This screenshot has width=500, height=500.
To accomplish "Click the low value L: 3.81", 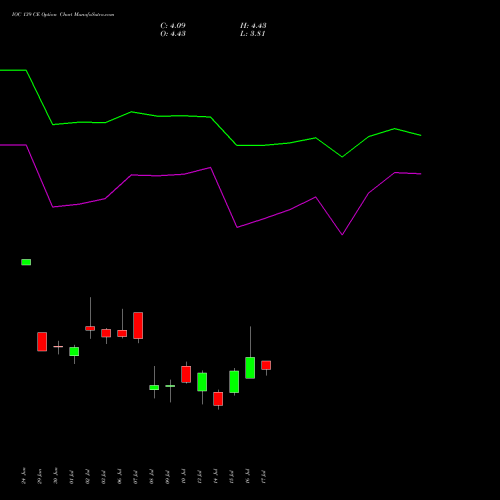I will (252, 34).
